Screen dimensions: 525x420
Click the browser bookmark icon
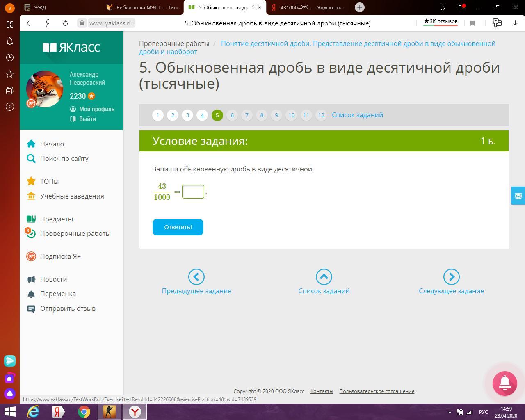[x=472, y=23]
